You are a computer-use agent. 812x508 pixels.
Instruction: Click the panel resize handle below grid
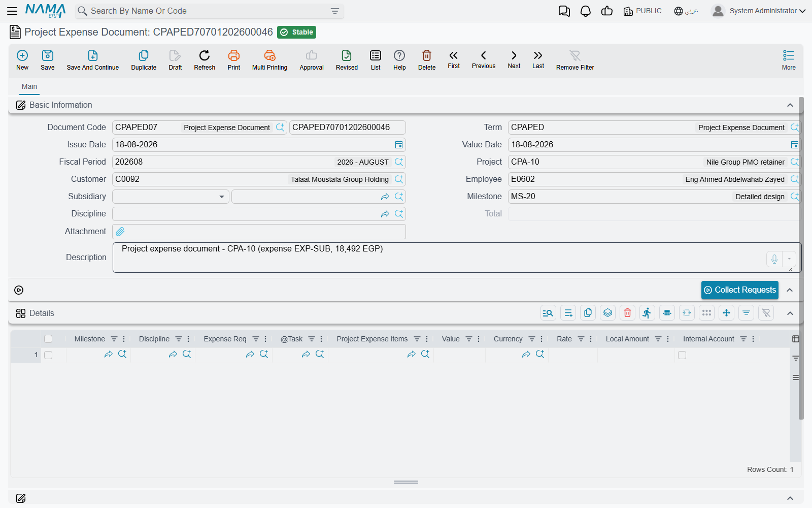tap(406, 482)
